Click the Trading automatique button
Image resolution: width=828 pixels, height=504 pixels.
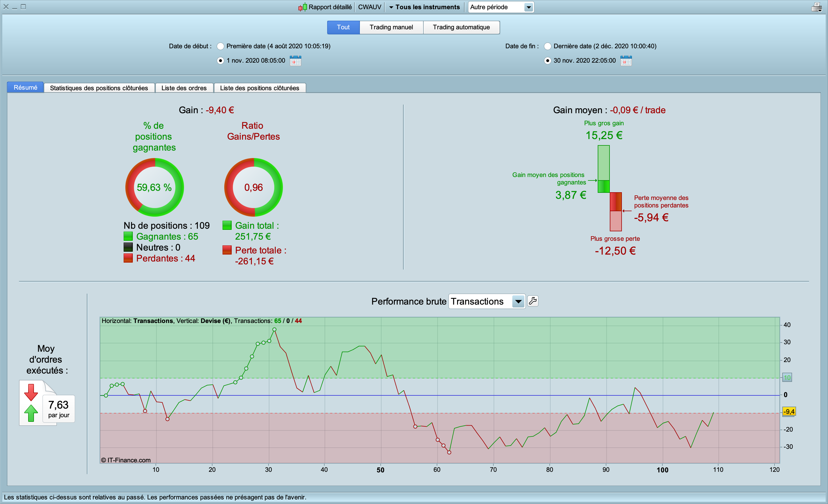click(461, 27)
